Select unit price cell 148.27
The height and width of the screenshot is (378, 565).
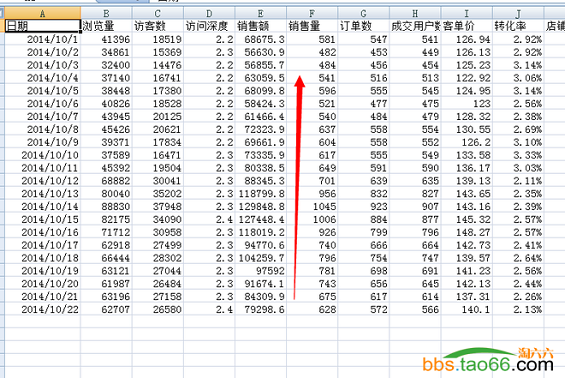[x=467, y=232]
